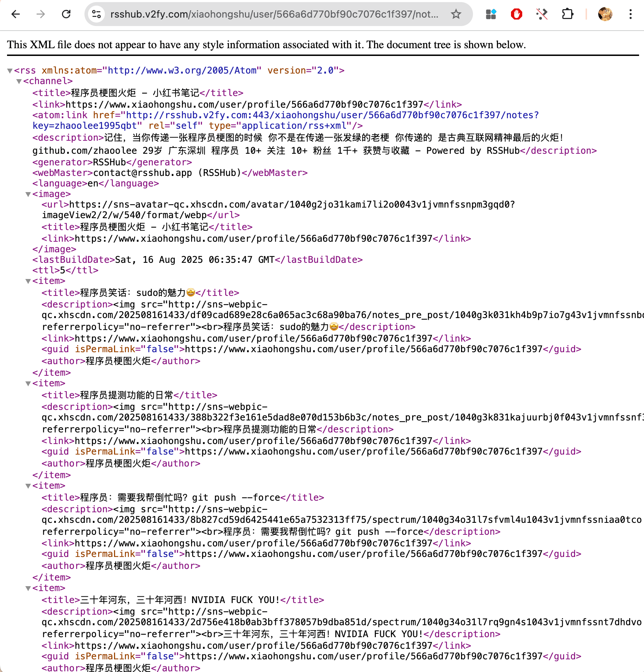Open the Extensions puzzle piece menu

tap(568, 14)
